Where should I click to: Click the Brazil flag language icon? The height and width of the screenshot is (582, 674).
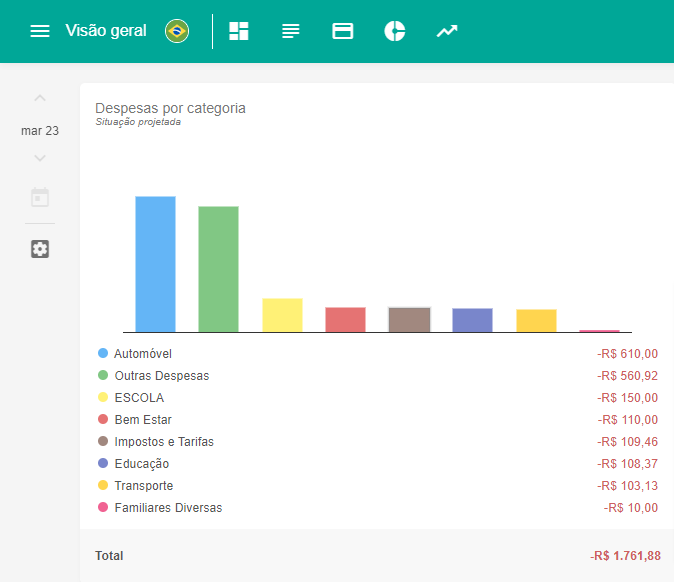(177, 31)
